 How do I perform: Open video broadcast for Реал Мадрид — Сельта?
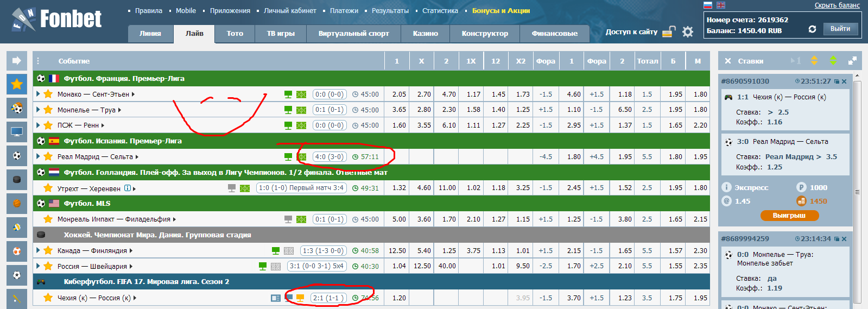pos(288,157)
